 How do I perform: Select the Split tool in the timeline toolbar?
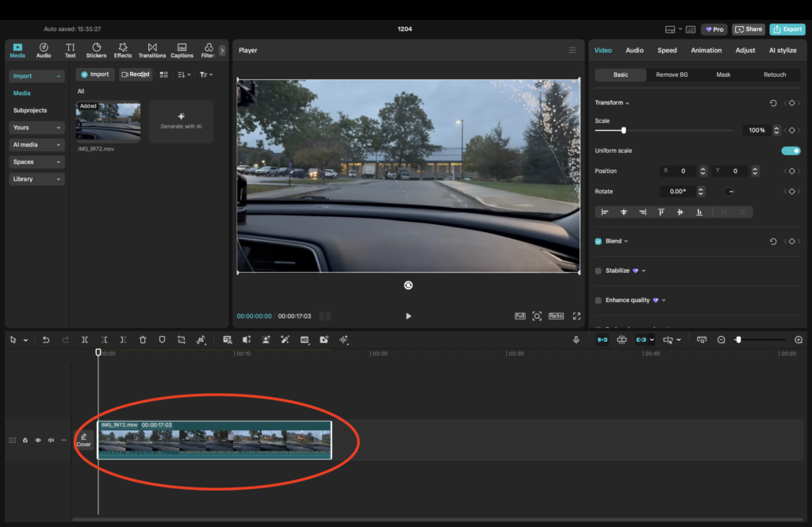(x=84, y=339)
